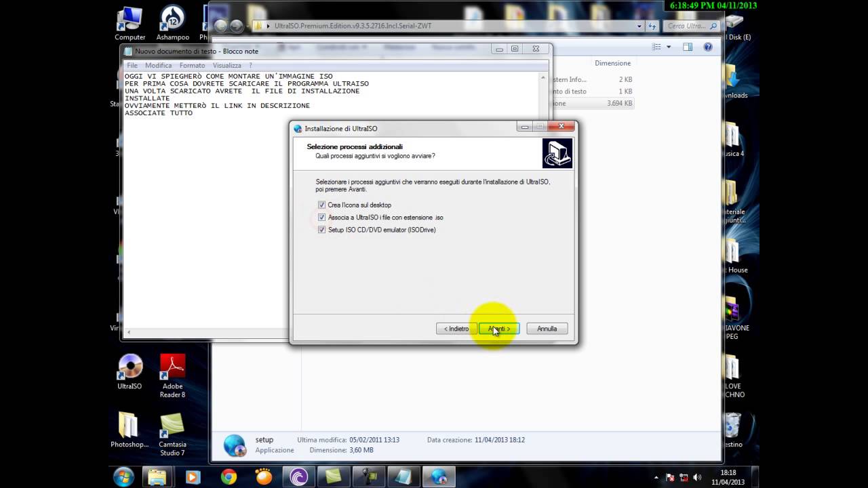Click the installer title bar globe icon
The width and height of the screenshot is (868, 488).
[x=298, y=129]
